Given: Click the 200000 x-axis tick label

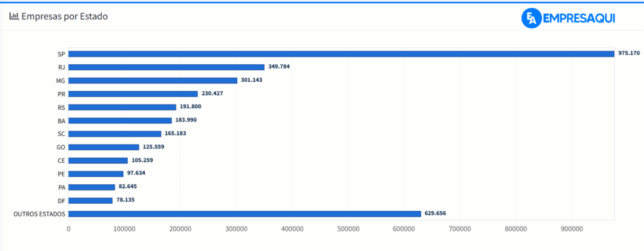Looking at the screenshot, I should (180, 229).
